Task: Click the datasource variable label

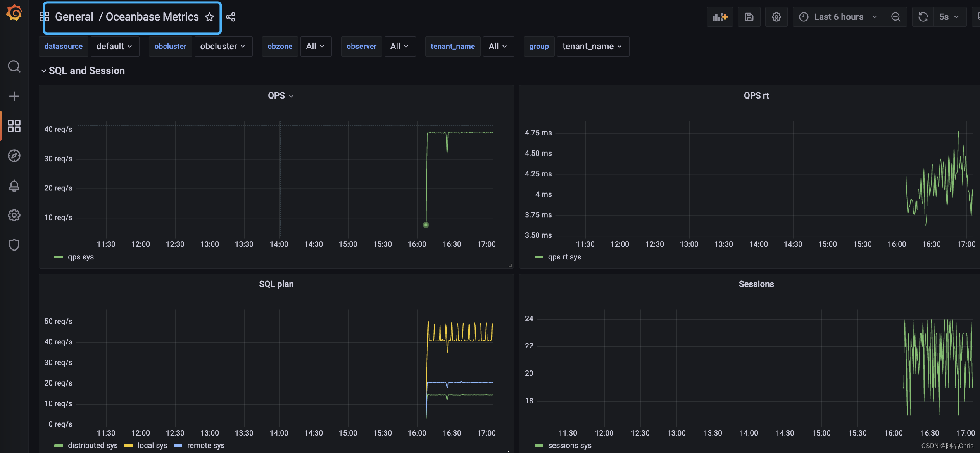Action: click(64, 47)
